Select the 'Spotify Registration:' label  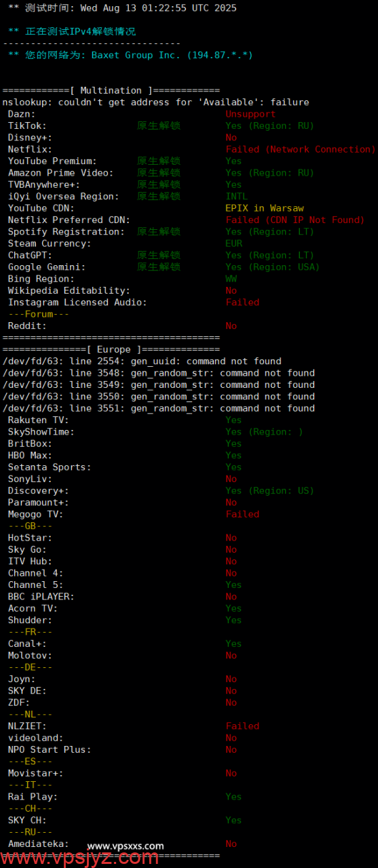67,232
